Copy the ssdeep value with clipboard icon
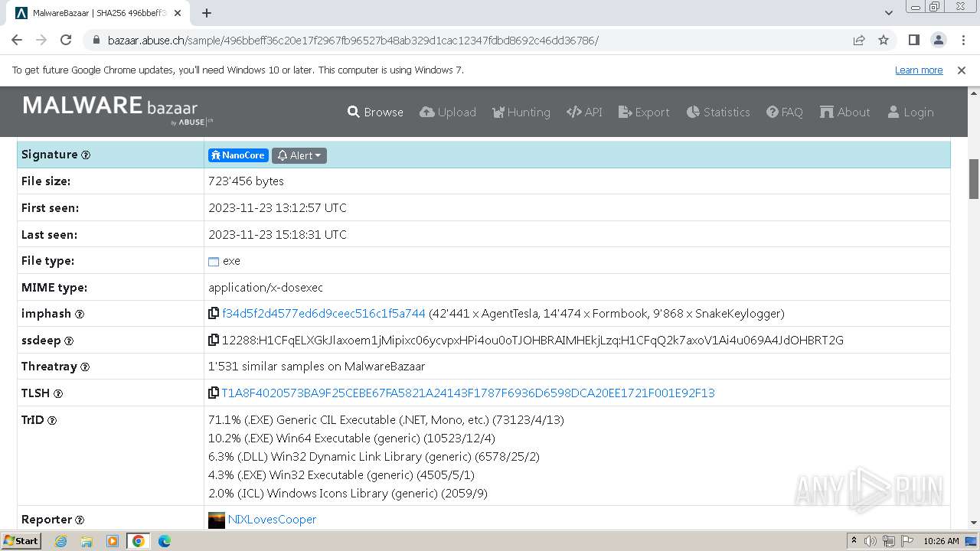Viewport: 980px width, 551px height. click(x=214, y=340)
